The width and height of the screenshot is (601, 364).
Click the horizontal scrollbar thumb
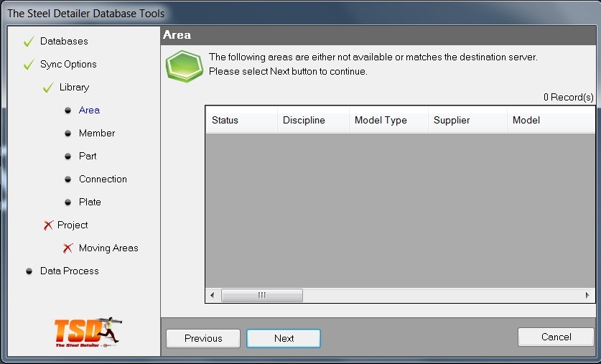(x=262, y=295)
